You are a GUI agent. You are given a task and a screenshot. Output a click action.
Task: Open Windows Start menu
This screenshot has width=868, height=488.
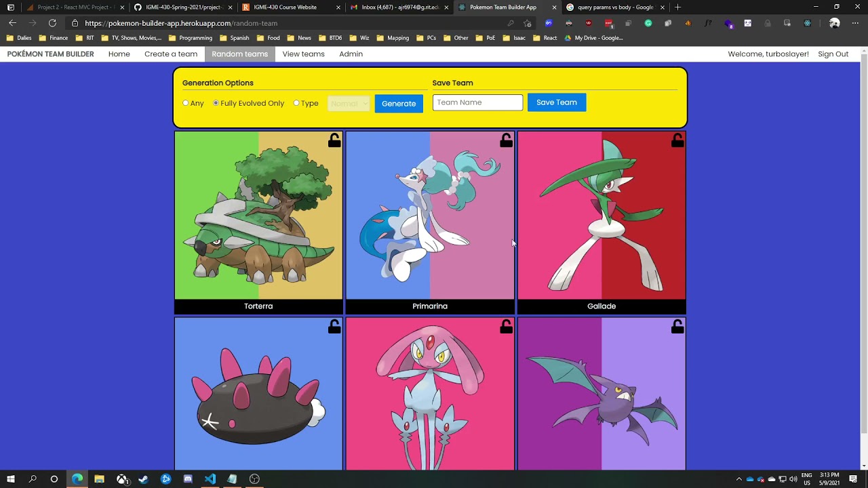(11, 479)
